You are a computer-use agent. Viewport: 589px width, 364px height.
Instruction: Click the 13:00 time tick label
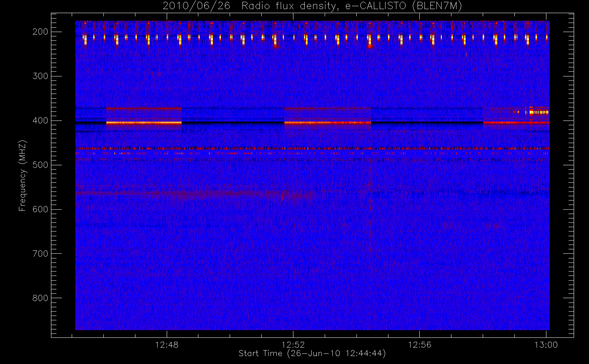pos(546,345)
